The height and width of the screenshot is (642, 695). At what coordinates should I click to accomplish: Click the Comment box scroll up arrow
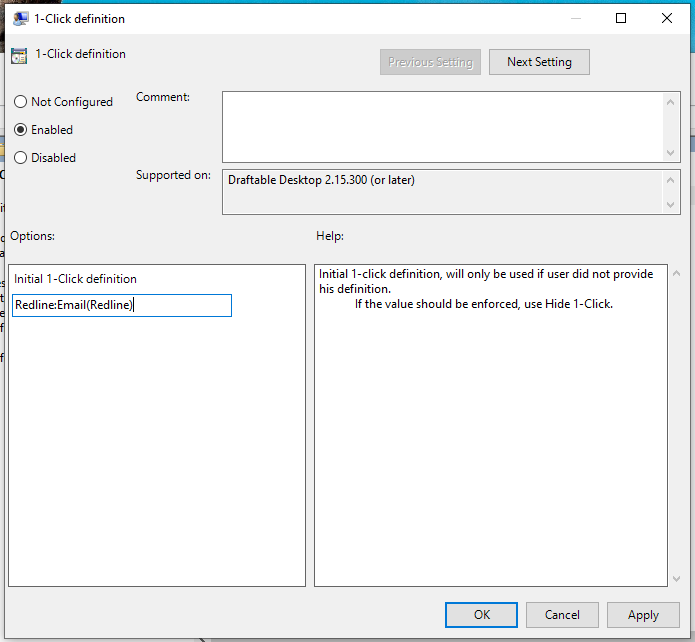pyautogui.click(x=671, y=102)
